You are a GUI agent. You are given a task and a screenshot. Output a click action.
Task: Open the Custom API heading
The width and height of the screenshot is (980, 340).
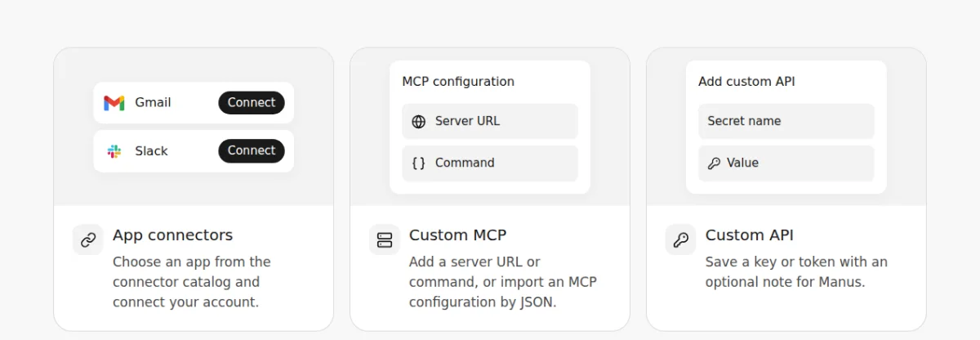tap(750, 235)
